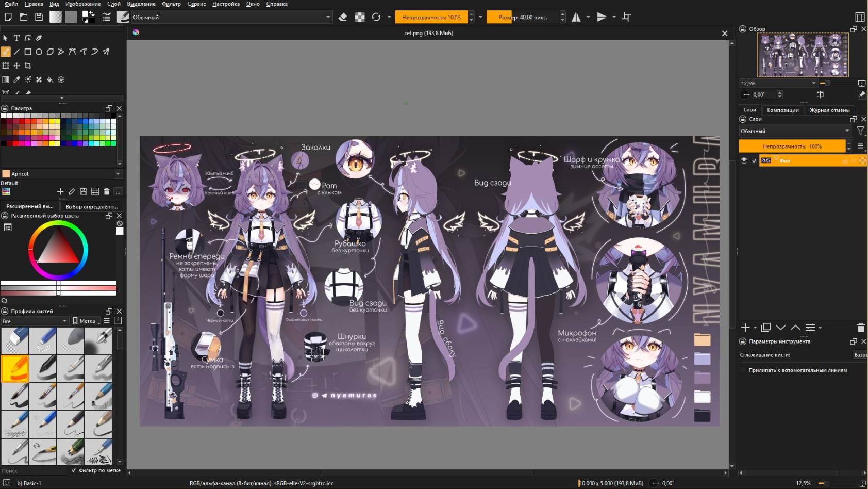This screenshot has height=489, width=868.
Task: Toggle mirror view in the Обзор panel
Action: [820, 94]
